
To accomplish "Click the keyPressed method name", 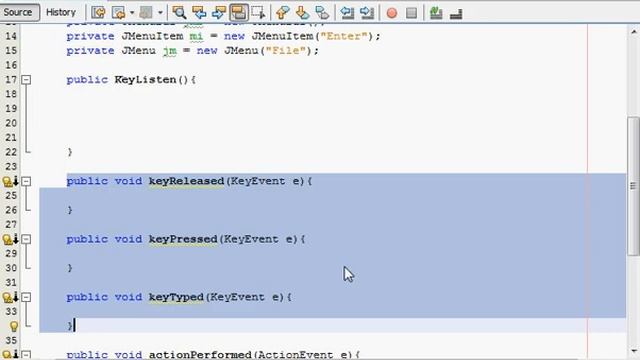I will (x=183, y=239).
